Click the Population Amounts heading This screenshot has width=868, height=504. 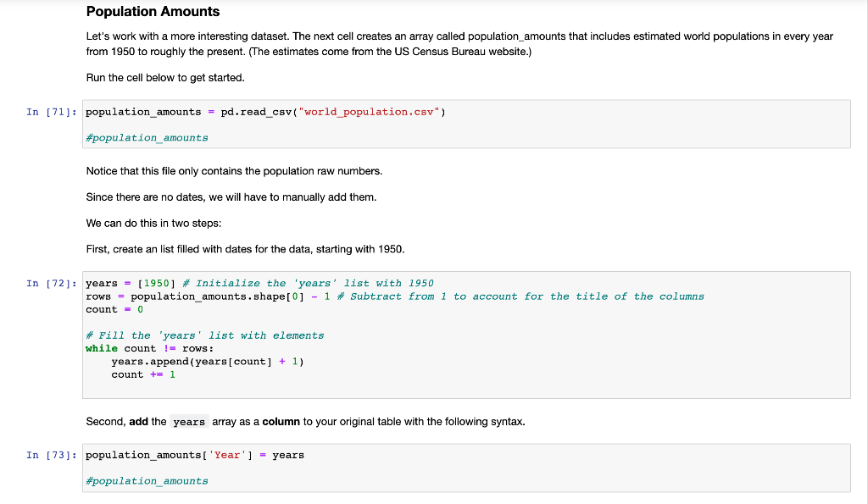click(153, 12)
